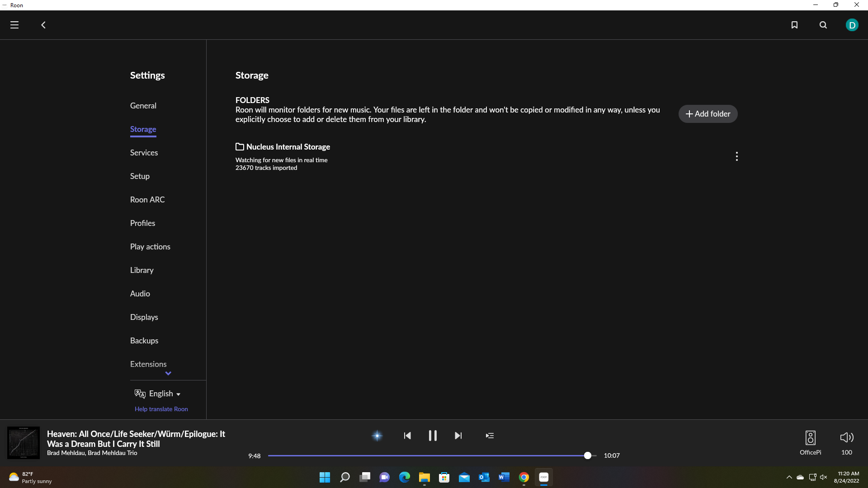Screen dimensions: 868x488
Task: Open the taskbar clock and date
Action: pos(847,477)
